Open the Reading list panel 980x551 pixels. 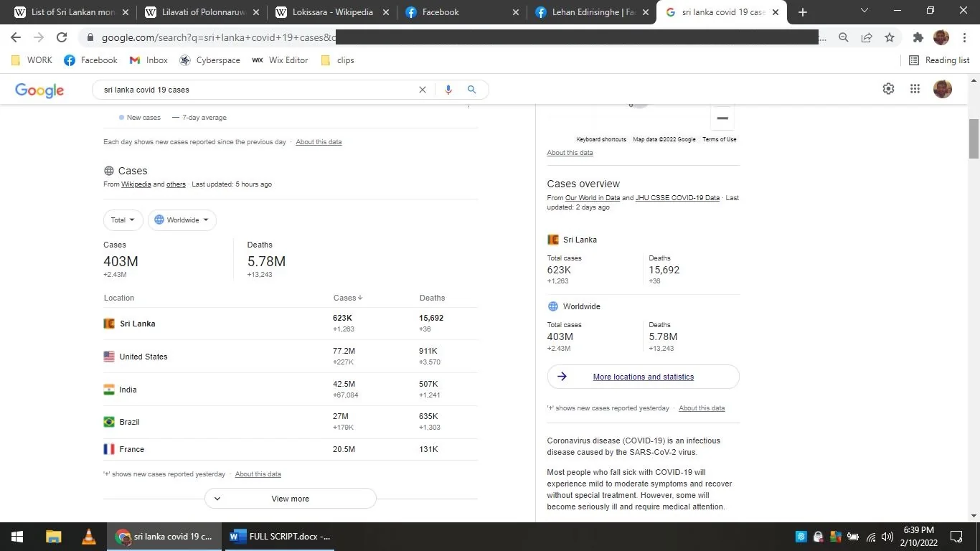click(x=939, y=60)
